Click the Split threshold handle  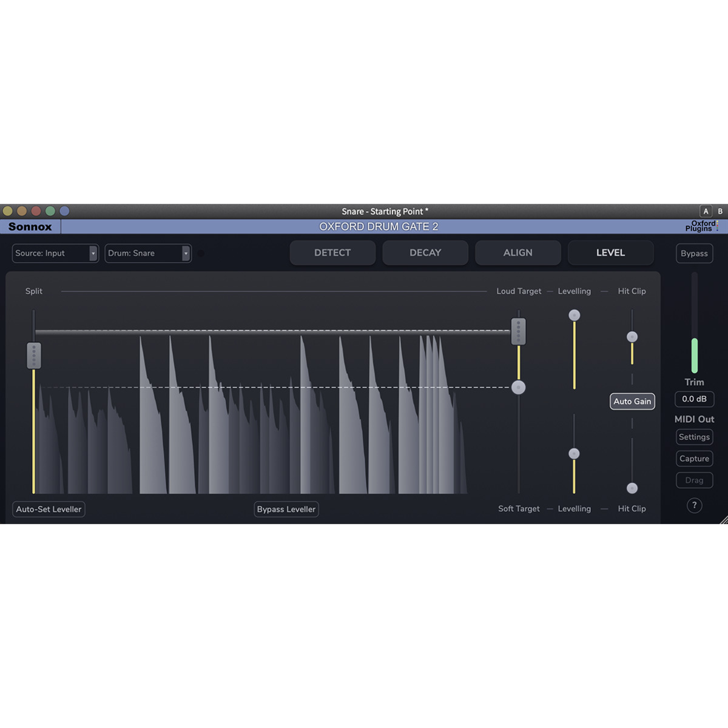click(x=34, y=356)
